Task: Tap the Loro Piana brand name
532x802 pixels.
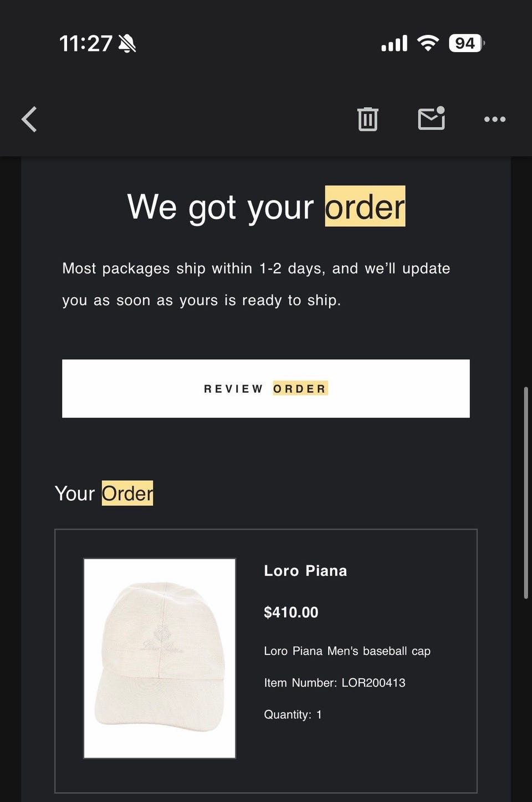Action: click(x=305, y=571)
